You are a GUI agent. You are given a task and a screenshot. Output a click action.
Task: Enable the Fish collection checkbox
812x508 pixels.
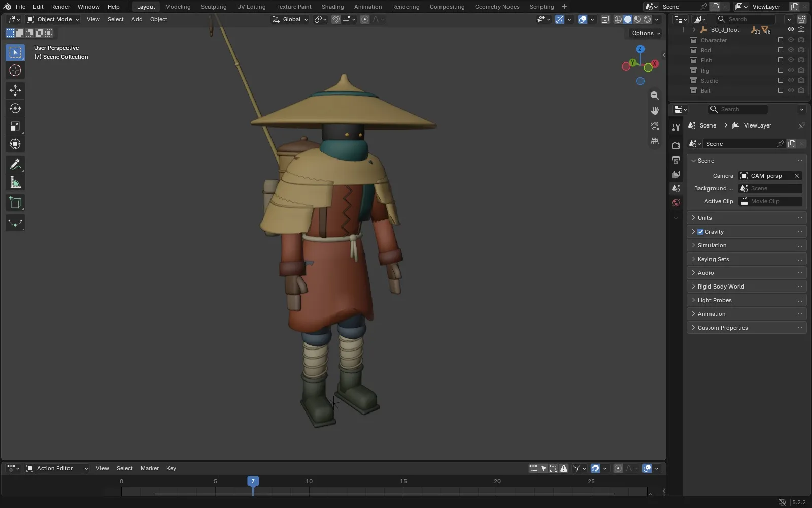781,60
